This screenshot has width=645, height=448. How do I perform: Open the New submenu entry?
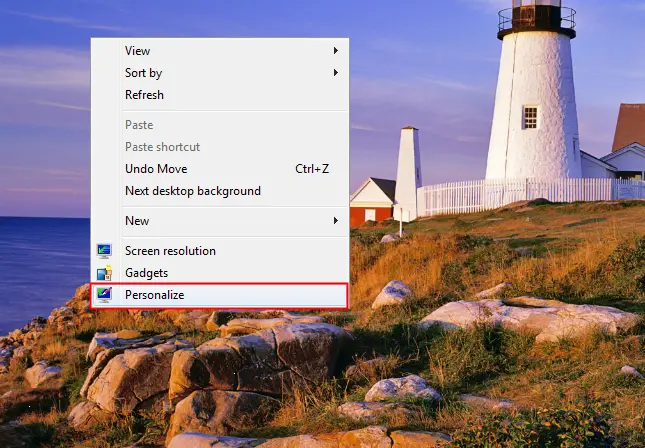[220, 221]
